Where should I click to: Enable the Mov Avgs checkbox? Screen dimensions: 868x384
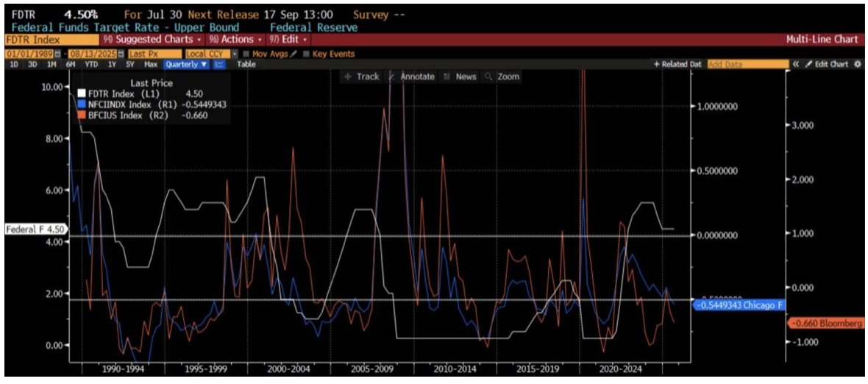pos(246,54)
